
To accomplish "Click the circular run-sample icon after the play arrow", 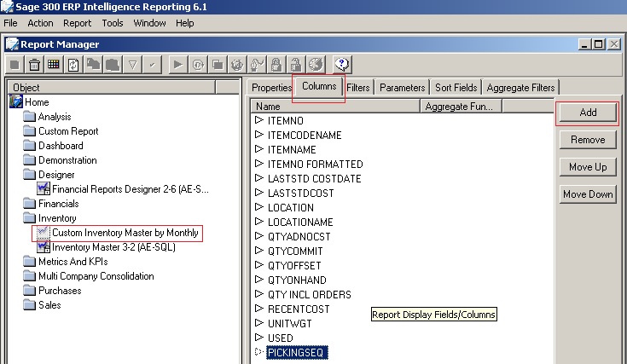I will pyautogui.click(x=198, y=64).
